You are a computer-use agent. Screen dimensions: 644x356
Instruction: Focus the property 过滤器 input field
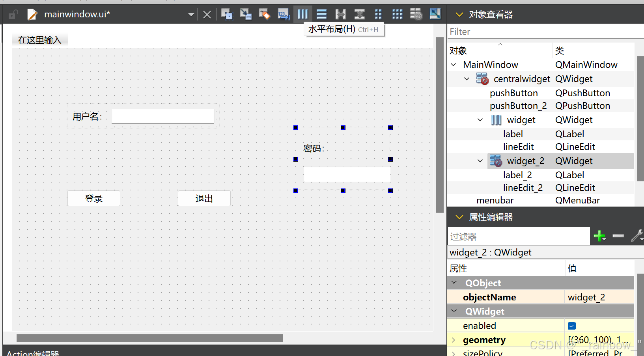click(519, 237)
